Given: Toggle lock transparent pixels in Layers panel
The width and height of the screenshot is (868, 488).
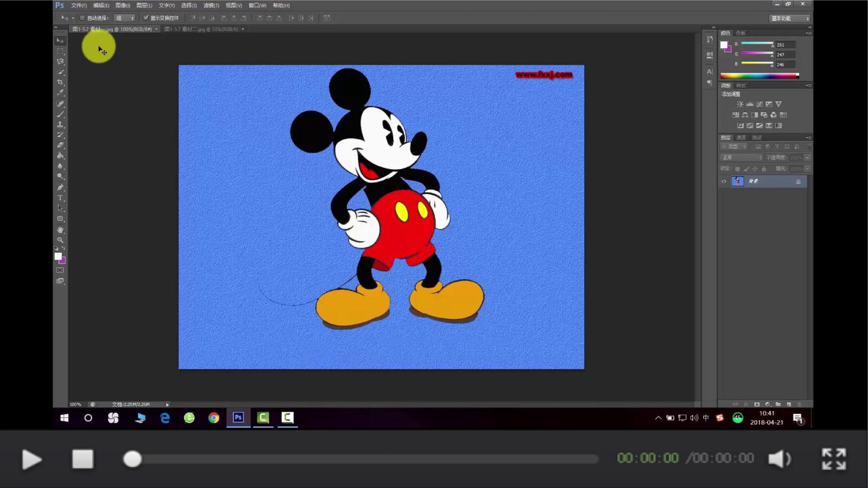Looking at the screenshot, I should tap(737, 169).
